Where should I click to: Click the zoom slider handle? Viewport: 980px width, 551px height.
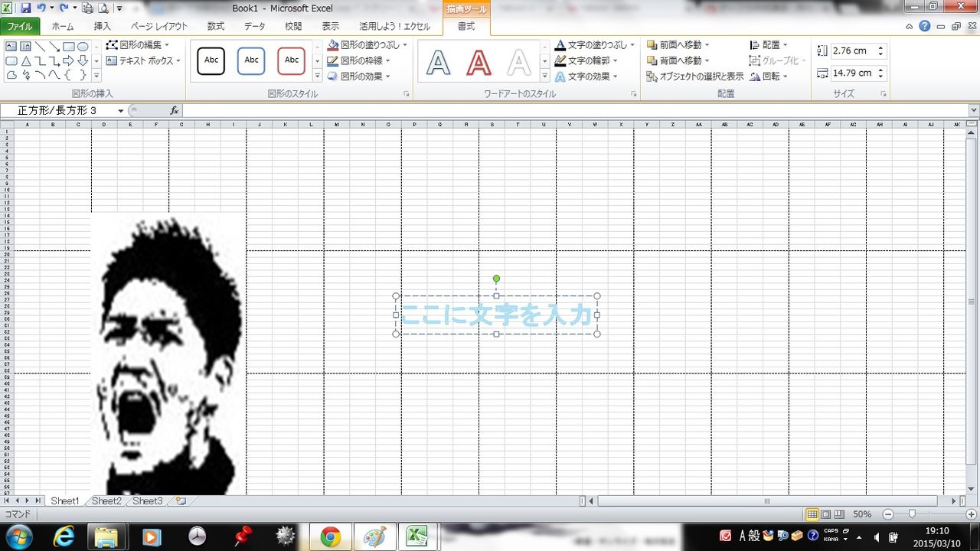point(911,514)
